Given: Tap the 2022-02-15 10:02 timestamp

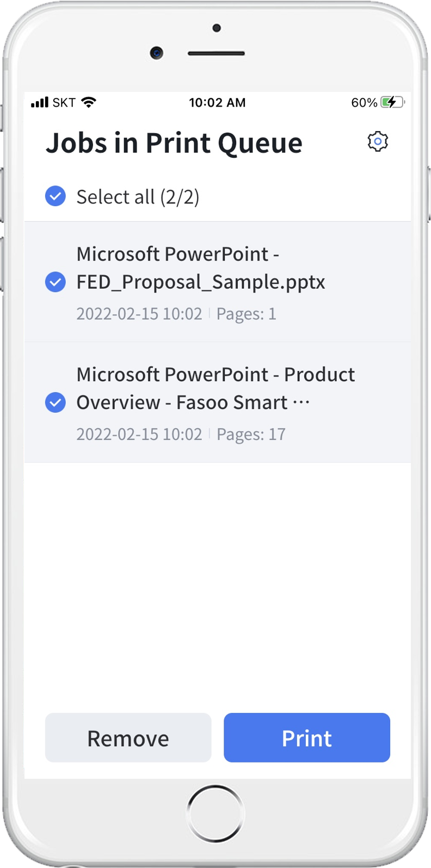Looking at the screenshot, I should click(x=139, y=313).
